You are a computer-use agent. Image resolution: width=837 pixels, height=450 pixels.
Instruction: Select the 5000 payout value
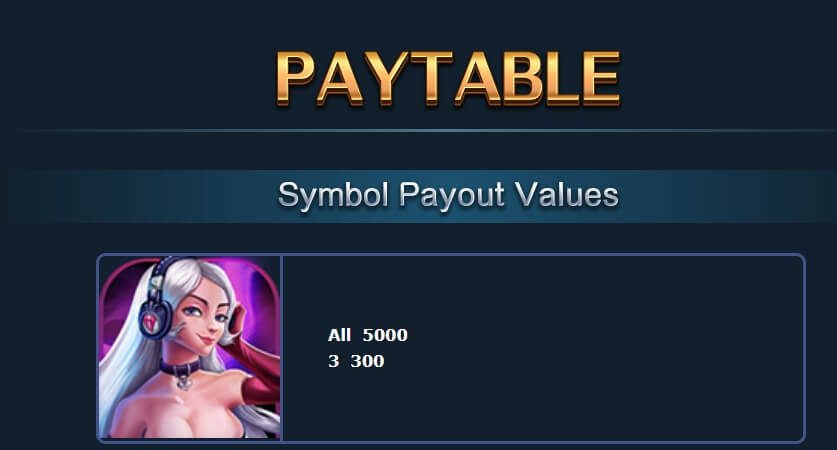385,335
